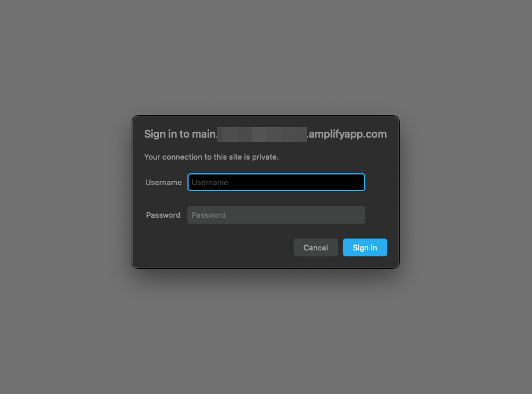Select the Password input field
Screen dimensions: 532x394
click(x=276, y=215)
